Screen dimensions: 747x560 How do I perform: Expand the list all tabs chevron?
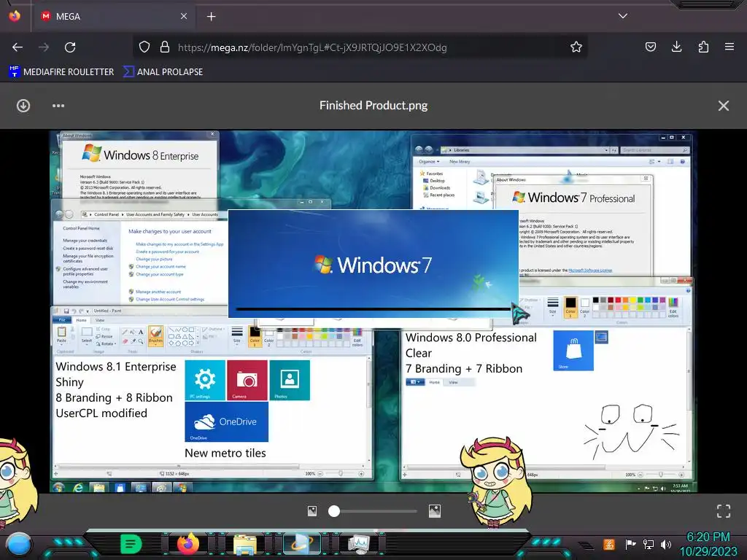point(623,16)
